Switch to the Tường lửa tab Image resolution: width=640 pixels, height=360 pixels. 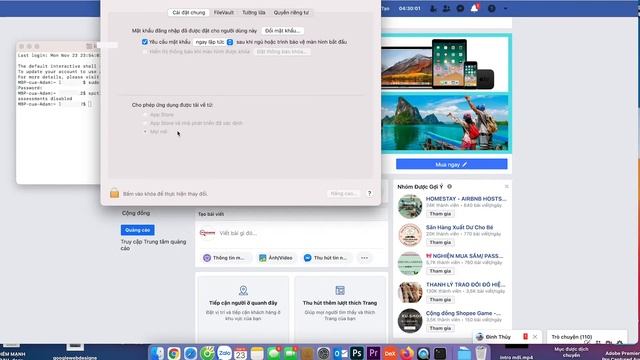click(253, 13)
